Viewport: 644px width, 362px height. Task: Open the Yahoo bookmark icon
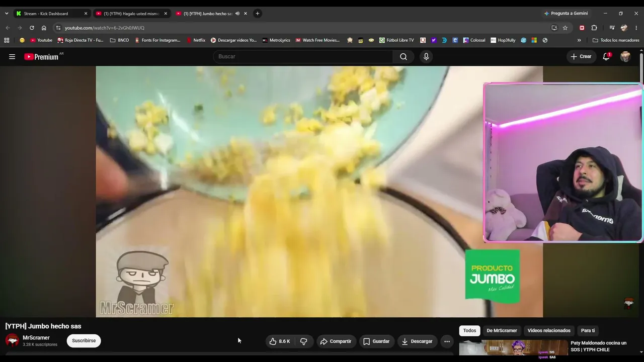click(434, 40)
